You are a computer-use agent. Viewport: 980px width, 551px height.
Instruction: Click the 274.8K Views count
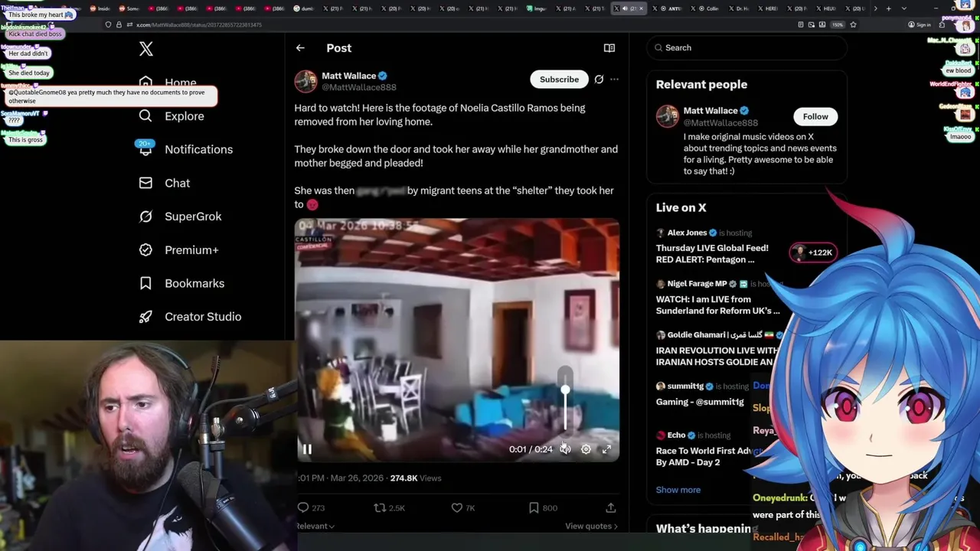point(416,478)
